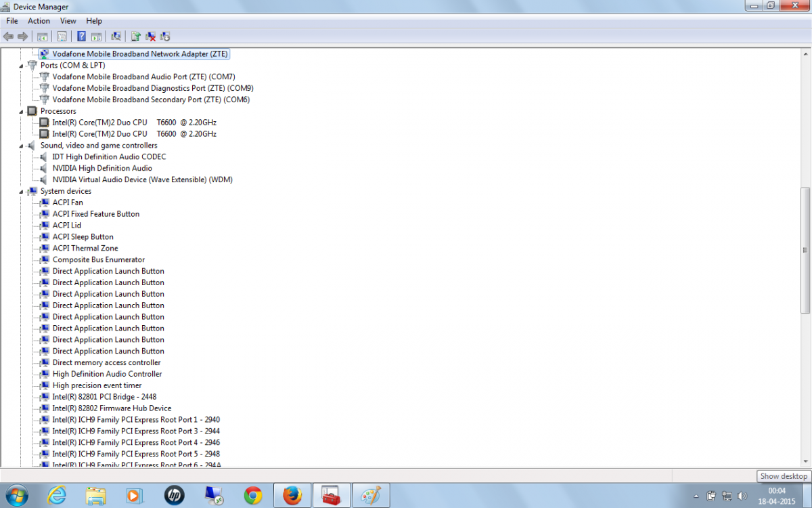
Task: Collapse the Ports (COM & LPT) node
Action: (22, 66)
